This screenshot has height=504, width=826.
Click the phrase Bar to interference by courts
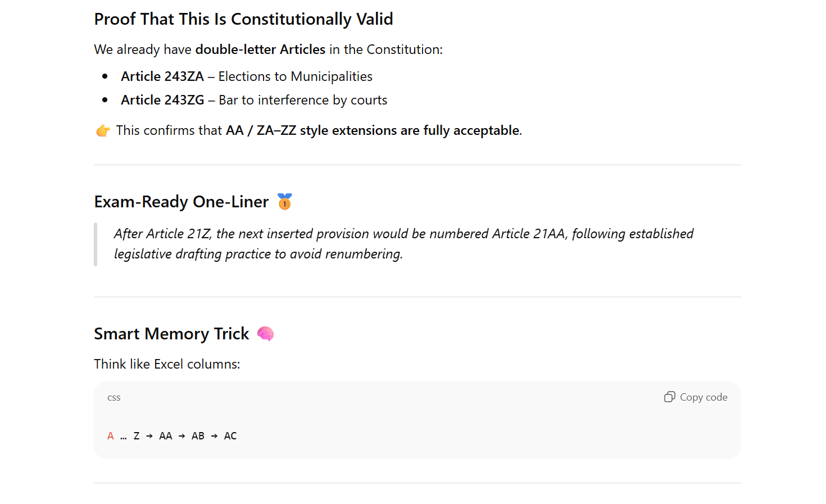303,100
